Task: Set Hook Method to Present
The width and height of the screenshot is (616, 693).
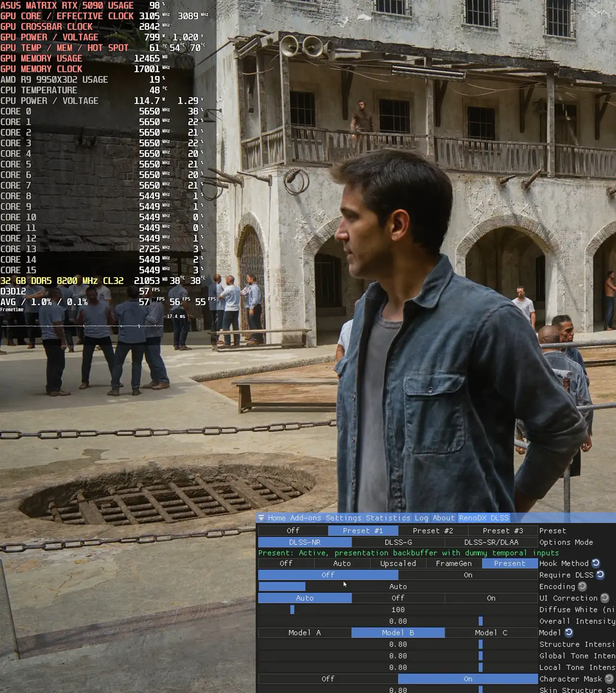Action: pyautogui.click(x=510, y=563)
